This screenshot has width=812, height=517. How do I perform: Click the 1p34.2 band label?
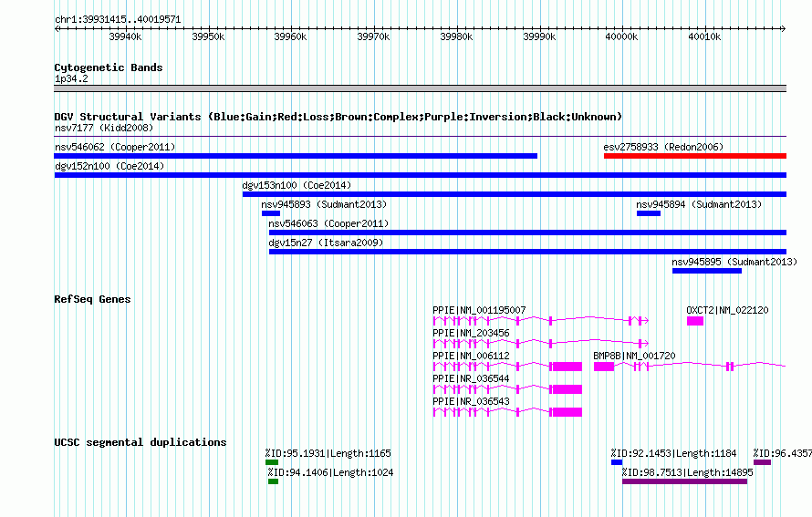tap(71, 78)
